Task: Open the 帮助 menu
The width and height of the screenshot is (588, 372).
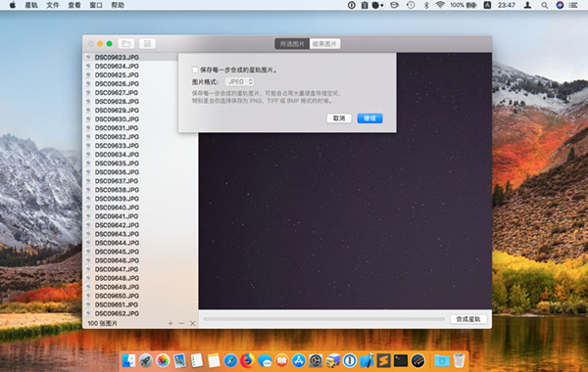Action: (x=118, y=5)
